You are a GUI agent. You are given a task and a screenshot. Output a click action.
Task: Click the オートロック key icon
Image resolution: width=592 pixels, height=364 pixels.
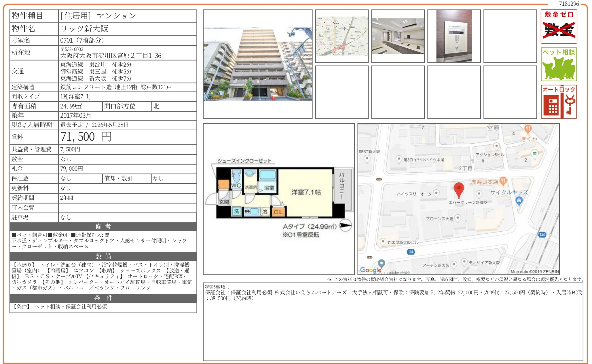pyautogui.click(x=558, y=102)
